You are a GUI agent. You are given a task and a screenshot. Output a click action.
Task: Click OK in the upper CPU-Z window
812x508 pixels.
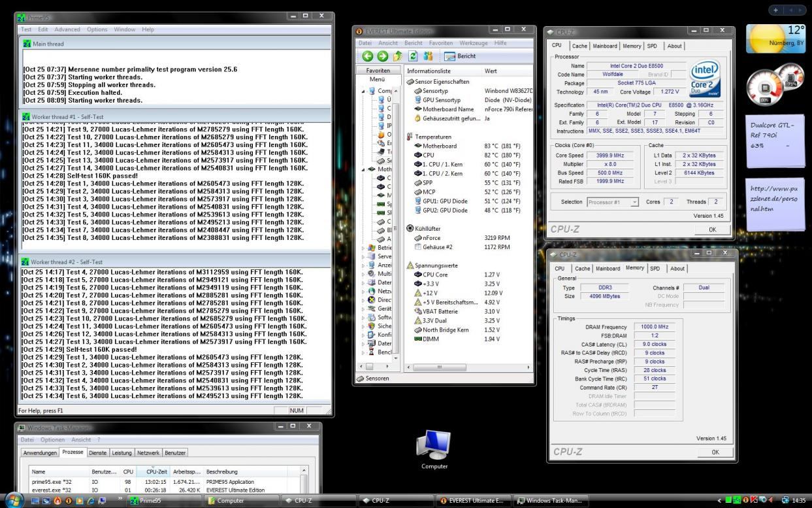[712, 229]
